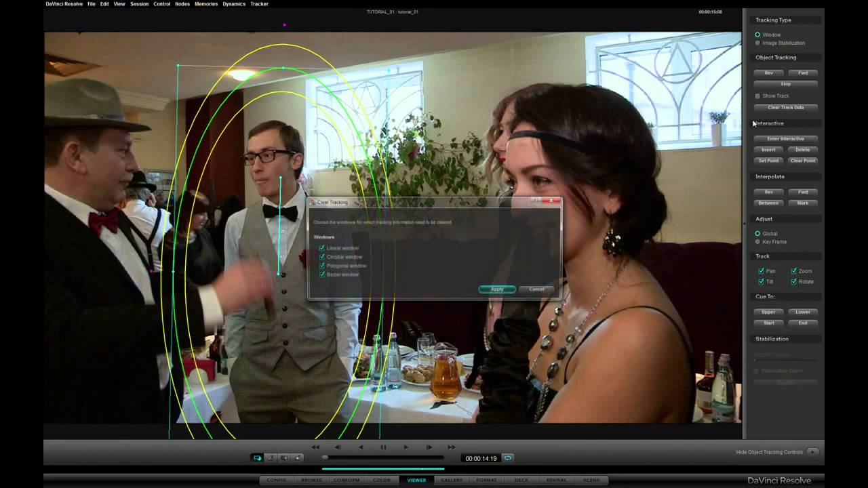Click the cyan clip timeline bar
The image size is (868, 488).
383,468
